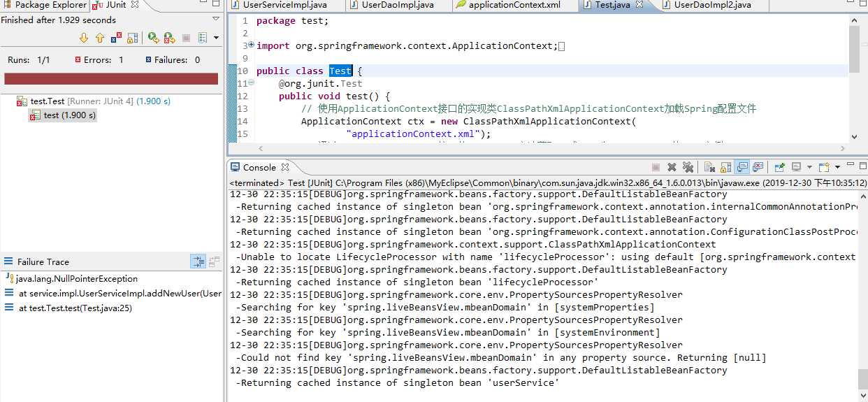Image resolution: width=868 pixels, height=402 pixels.
Task: Switch to the Package Explorer tab
Action: pos(45,5)
